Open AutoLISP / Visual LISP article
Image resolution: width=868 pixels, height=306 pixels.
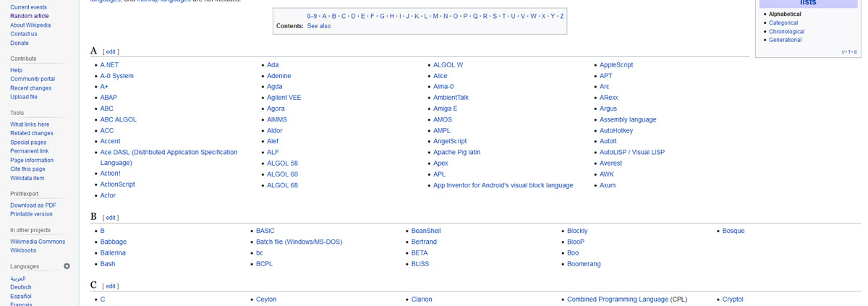pos(632,153)
